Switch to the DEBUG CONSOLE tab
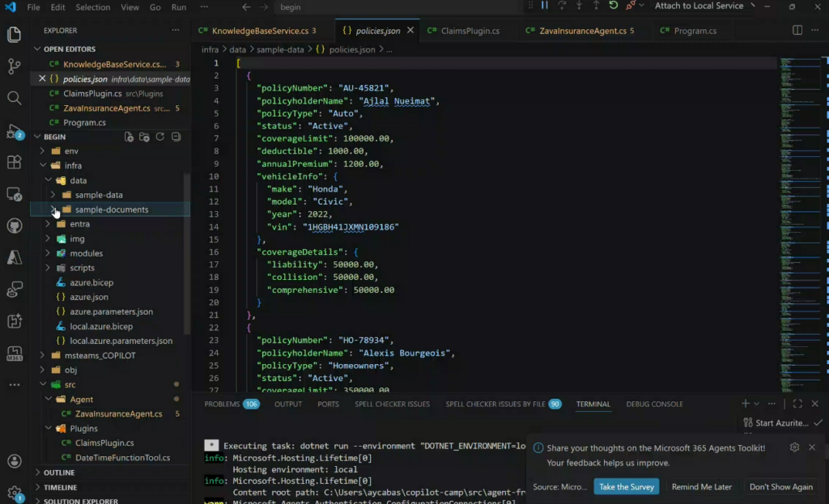Image resolution: width=829 pixels, height=504 pixels. 654,404
